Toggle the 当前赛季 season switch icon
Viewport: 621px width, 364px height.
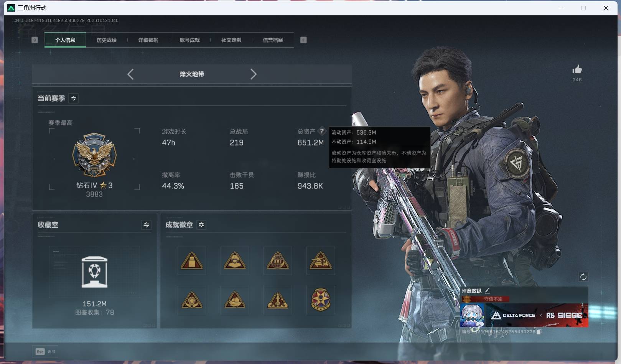click(73, 98)
